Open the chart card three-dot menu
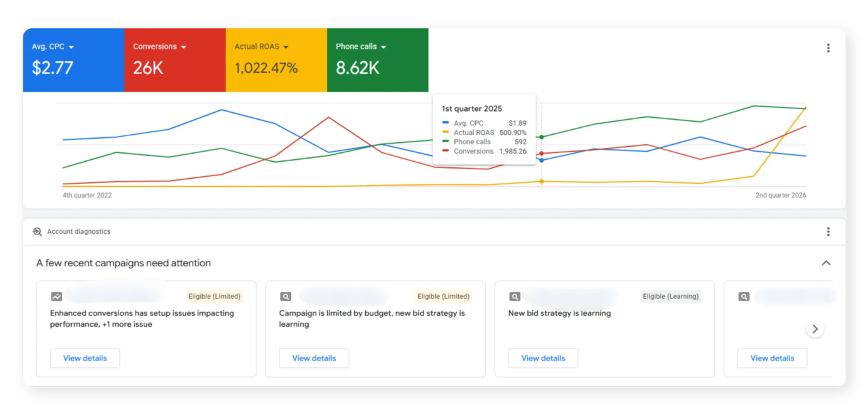Image resolution: width=868 pixels, height=410 pixels. (828, 48)
